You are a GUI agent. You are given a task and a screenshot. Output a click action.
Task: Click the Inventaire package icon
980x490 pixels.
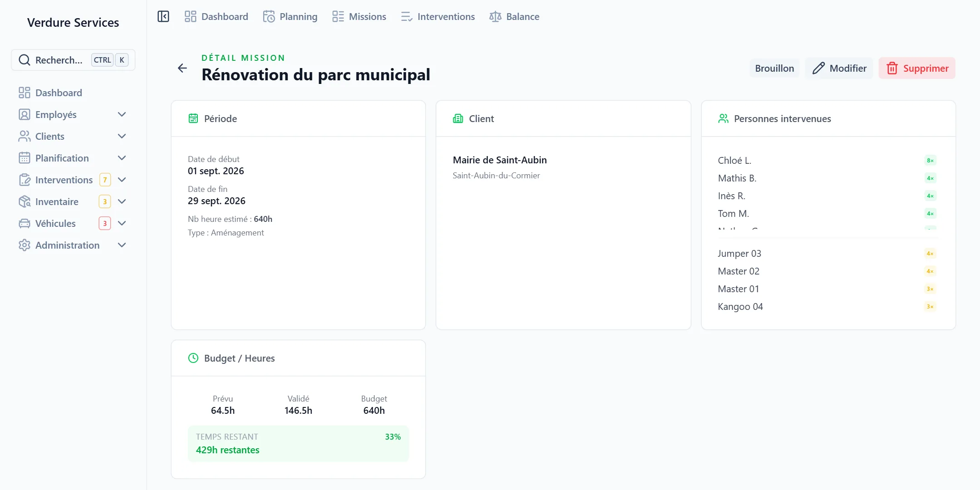tap(24, 201)
